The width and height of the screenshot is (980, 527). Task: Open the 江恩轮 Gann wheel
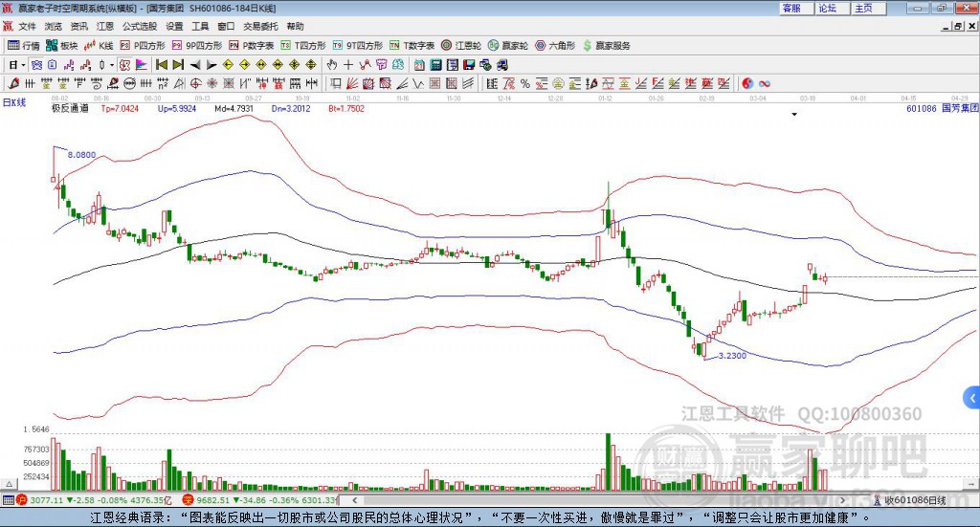[461, 46]
